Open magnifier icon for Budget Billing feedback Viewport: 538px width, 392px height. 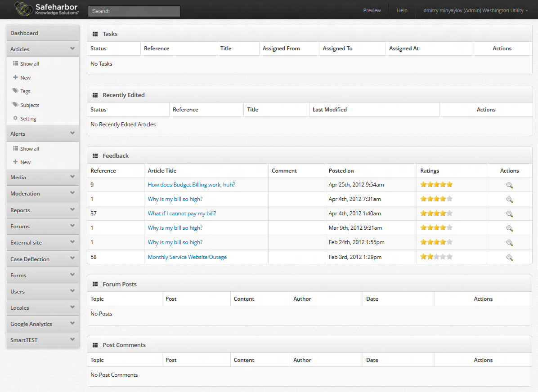[509, 185]
